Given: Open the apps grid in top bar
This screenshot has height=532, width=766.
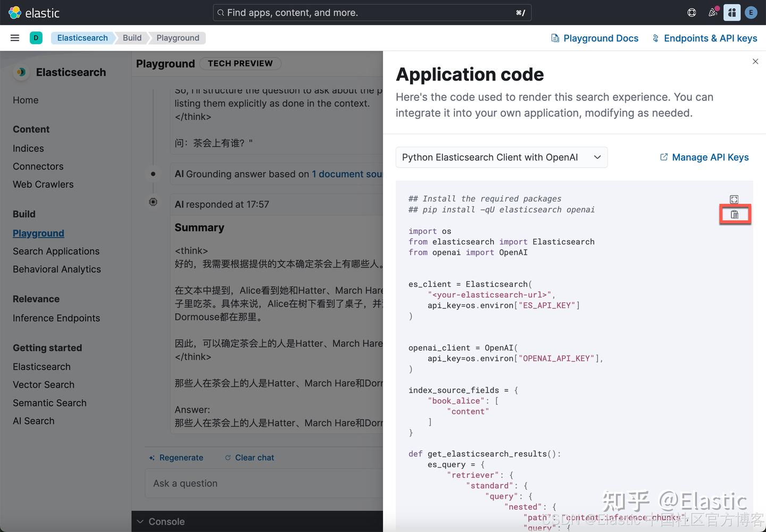Looking at the screenshot, I should 732,12.
